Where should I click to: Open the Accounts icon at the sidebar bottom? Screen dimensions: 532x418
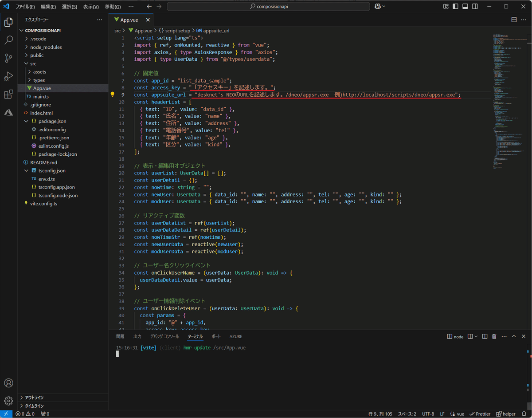pos(8,383)
